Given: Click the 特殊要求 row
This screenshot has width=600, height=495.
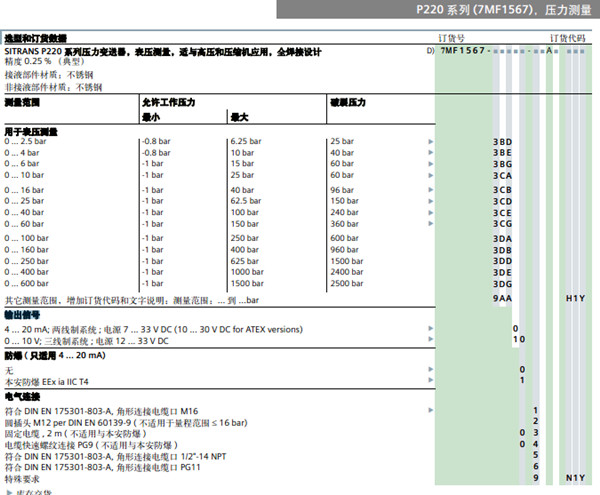Looking at the screenshot, I should pos(22,479).
